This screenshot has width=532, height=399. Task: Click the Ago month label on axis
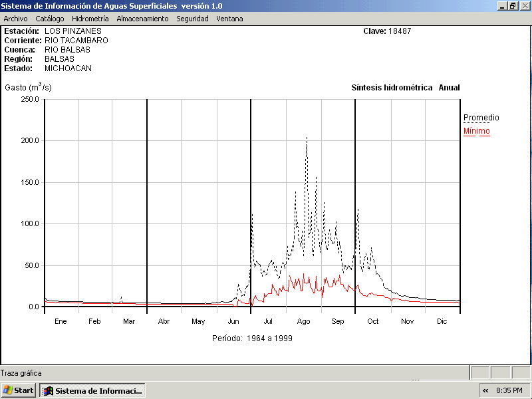tap(303, 321)
